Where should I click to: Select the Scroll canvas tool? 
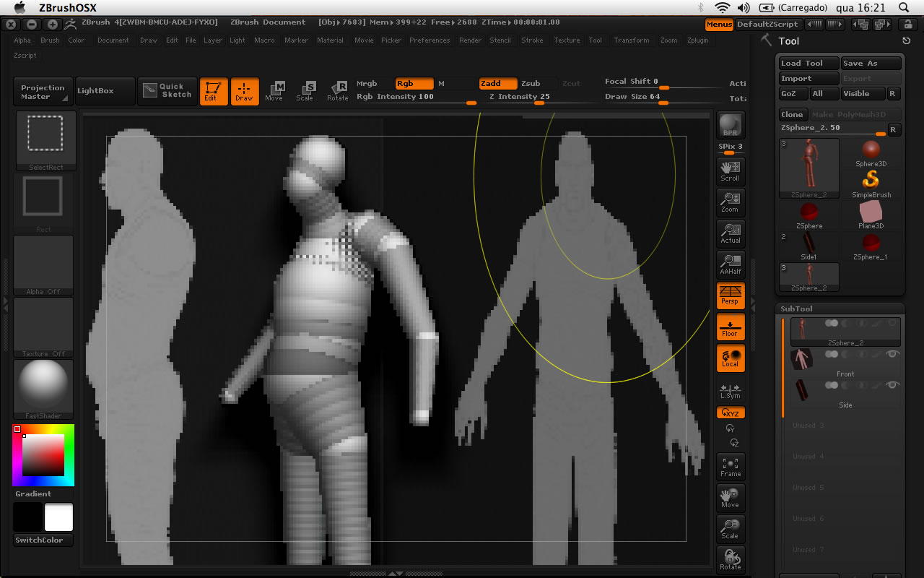tap(731, 171)
